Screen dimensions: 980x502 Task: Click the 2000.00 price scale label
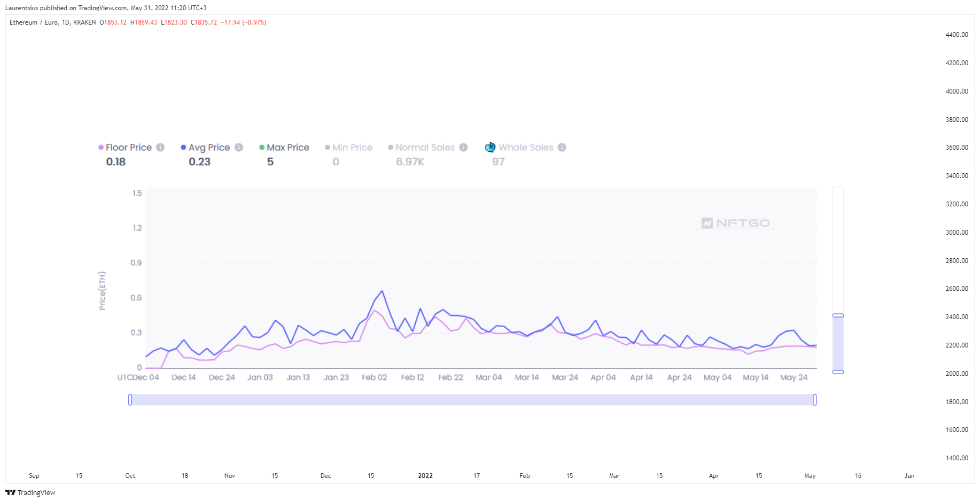(956, 374)
